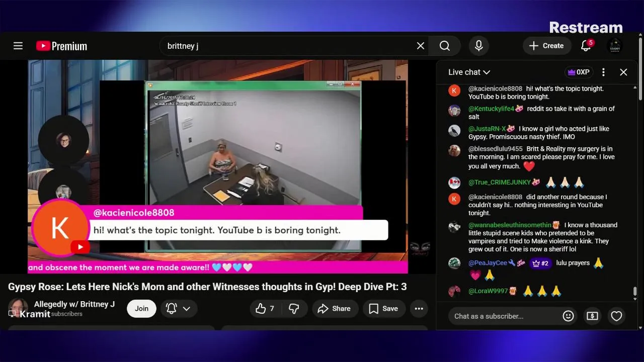Like the video with thumbs up
This screenshot has width=644, height=362.
[x=266, y=309]
